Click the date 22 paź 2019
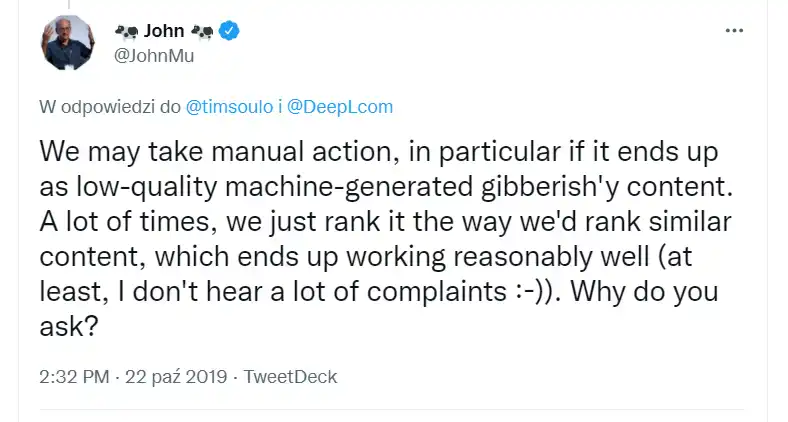The image size is (788, 422). point(174,377)
